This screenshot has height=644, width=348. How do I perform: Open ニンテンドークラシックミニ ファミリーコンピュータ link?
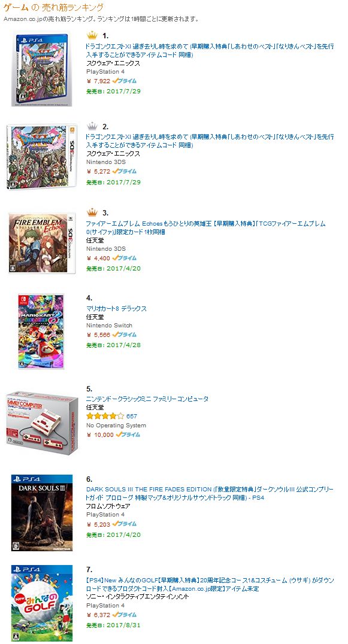click(147, 399)
